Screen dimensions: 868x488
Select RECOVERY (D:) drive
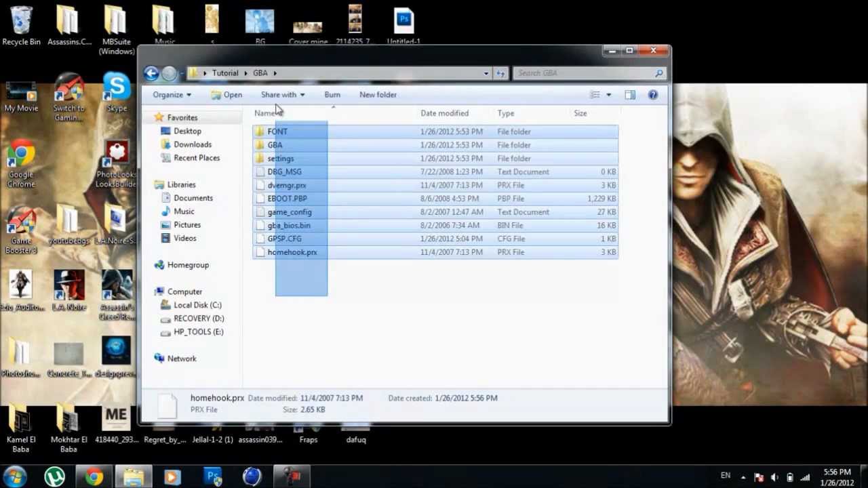199,319
